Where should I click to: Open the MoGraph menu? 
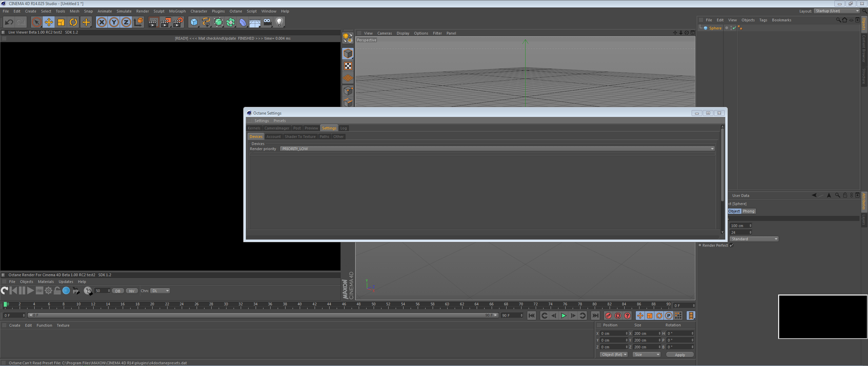click(177, 11)
